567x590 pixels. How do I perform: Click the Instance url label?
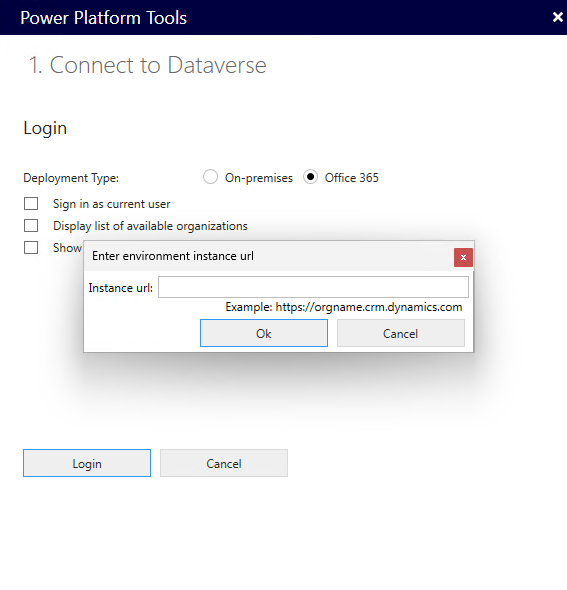pyautogui.click(x=121, y=288)
